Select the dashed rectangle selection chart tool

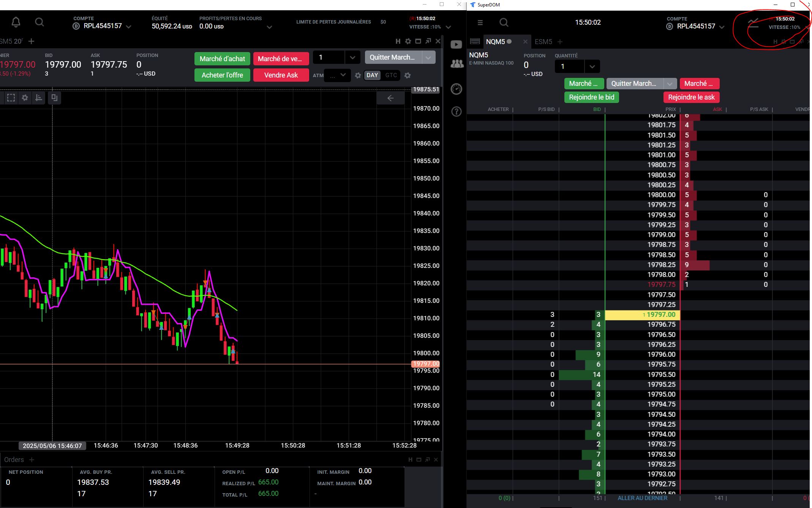click(11, 98)
